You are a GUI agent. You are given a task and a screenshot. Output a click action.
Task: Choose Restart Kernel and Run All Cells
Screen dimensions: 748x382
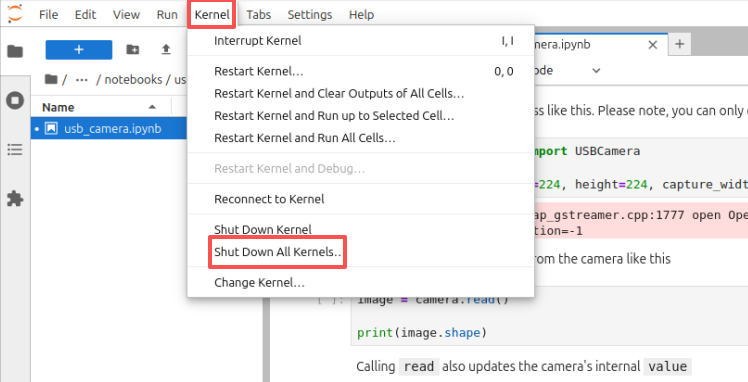tap(361, 138)
